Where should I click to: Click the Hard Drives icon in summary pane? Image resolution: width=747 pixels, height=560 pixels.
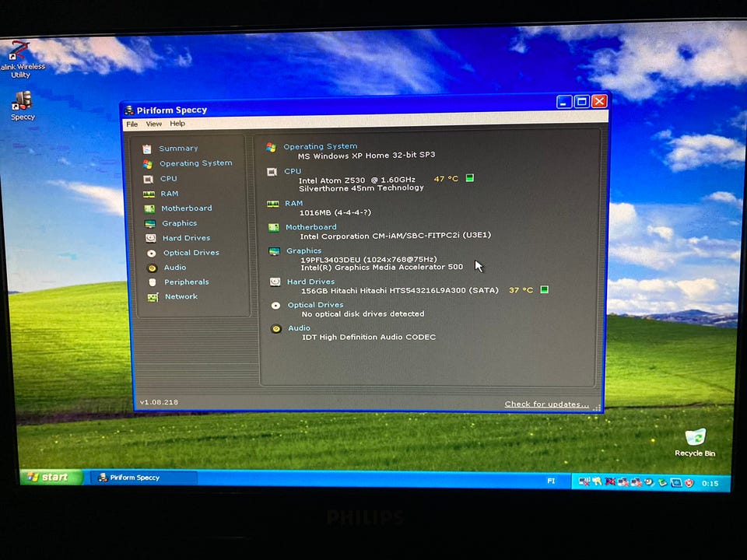tap(275, 282)
